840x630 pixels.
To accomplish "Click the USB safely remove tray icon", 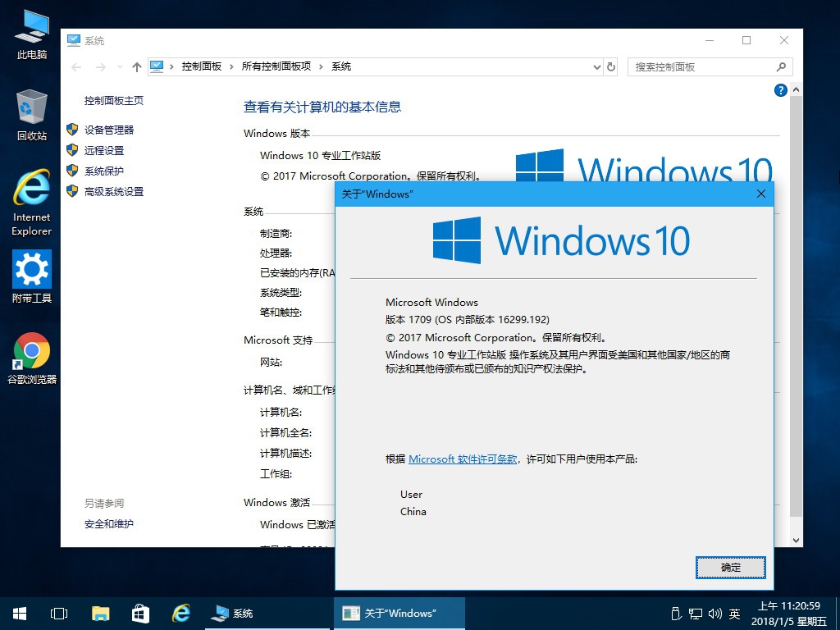I will pos(676,614).
